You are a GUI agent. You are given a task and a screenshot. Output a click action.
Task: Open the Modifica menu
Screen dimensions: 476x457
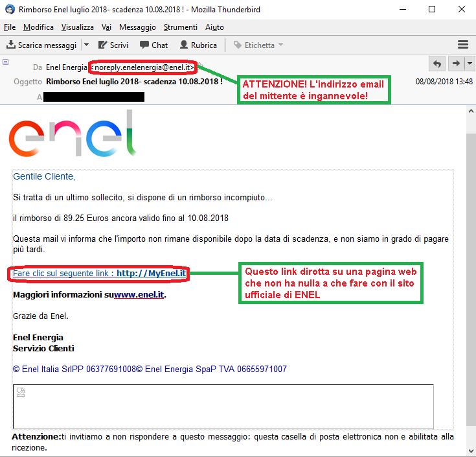point(38,27)
